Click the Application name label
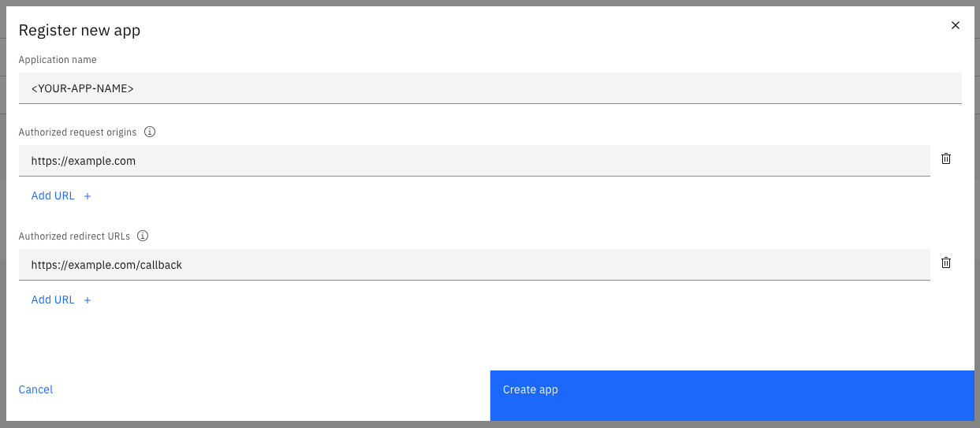This screenshot has height=428, width=980. (x=58, y=60)
